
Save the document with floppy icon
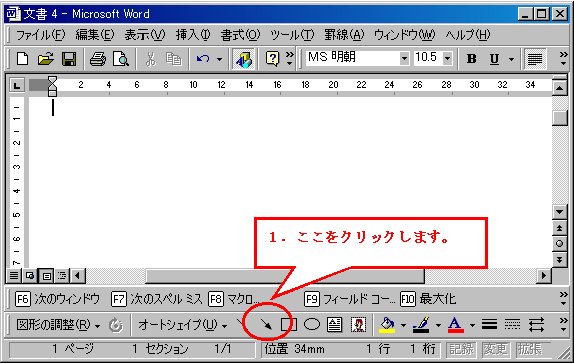click(x=69, y=59)
